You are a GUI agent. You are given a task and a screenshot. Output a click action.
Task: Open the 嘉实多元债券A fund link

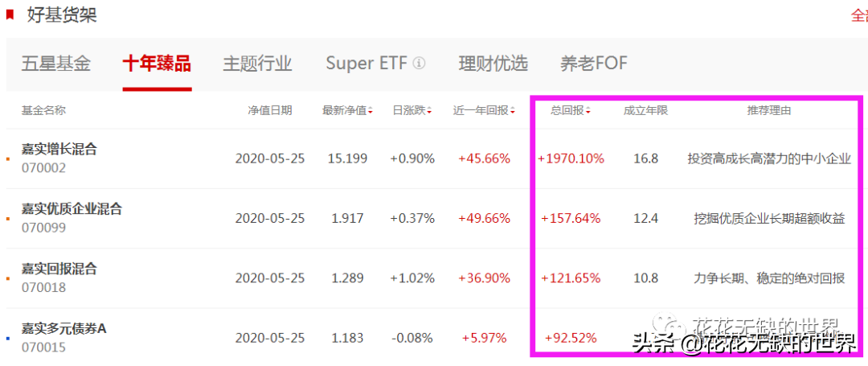[64, 328]
